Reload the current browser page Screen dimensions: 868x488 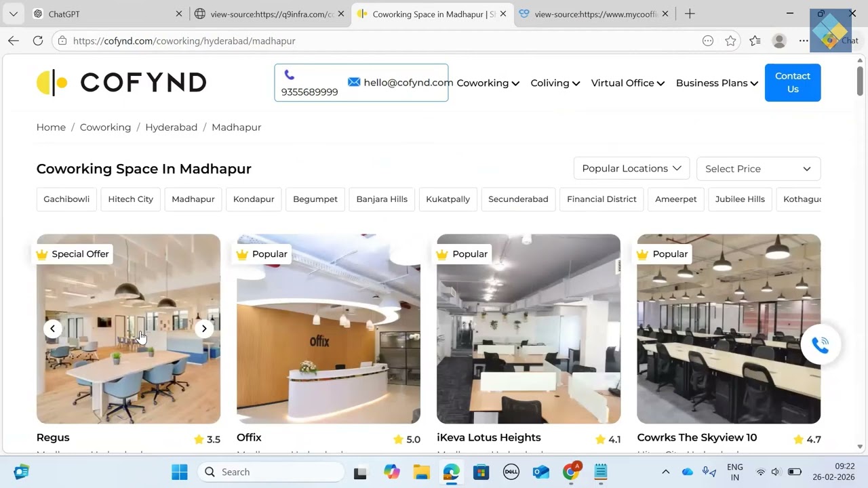pyautogui.click(x=38, y=41)
